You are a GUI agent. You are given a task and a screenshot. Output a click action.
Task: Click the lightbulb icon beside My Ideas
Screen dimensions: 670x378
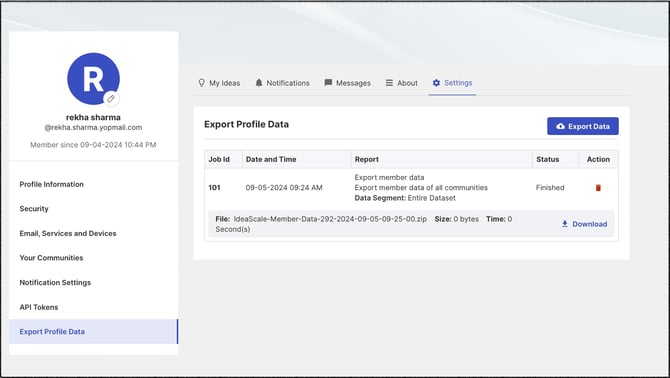click(x=202, y=82)
